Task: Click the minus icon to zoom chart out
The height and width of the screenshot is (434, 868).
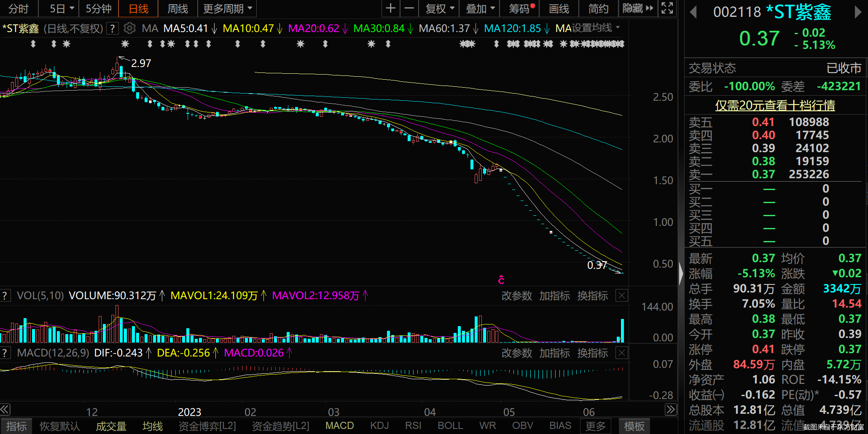Action: tap(409, 8)
